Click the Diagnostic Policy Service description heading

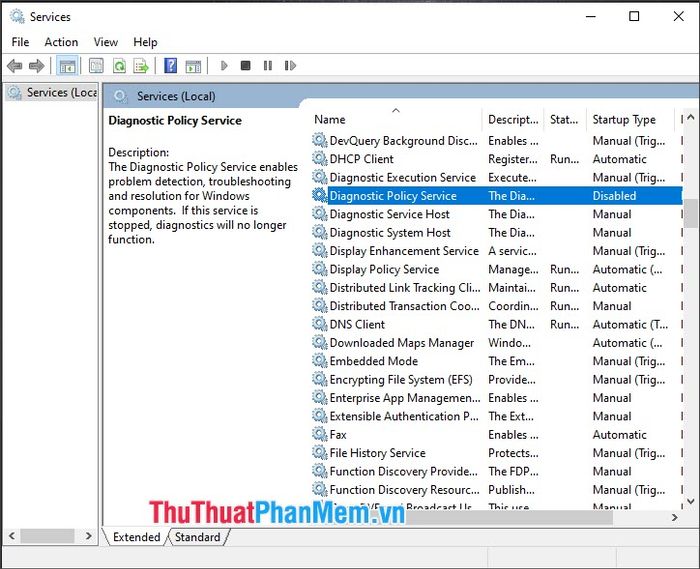pos(175,120)
